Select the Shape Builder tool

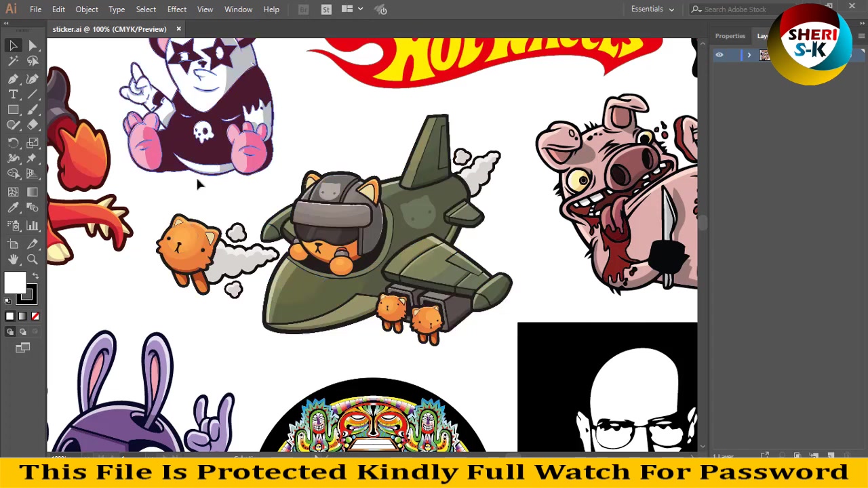point(14,174)
